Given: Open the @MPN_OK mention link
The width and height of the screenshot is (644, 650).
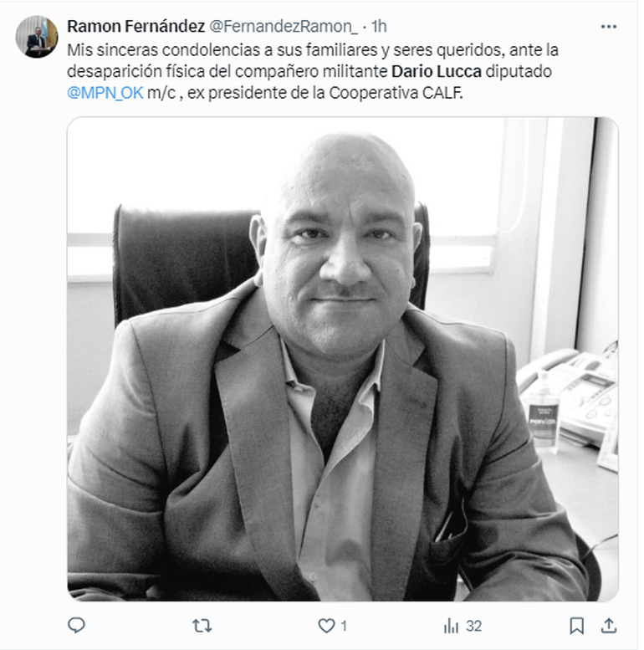Looking at the screenshot, I should point(105,93).
